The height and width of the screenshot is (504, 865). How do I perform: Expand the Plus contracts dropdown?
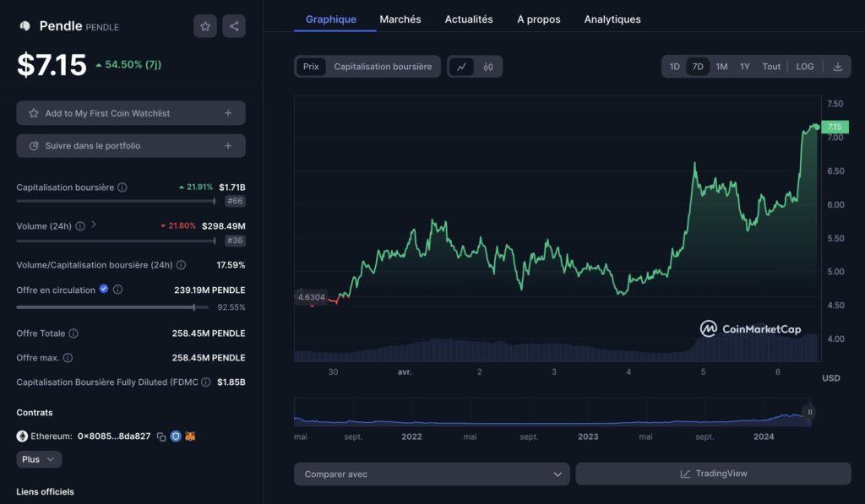pyautogui.click(x=39, y=459)
